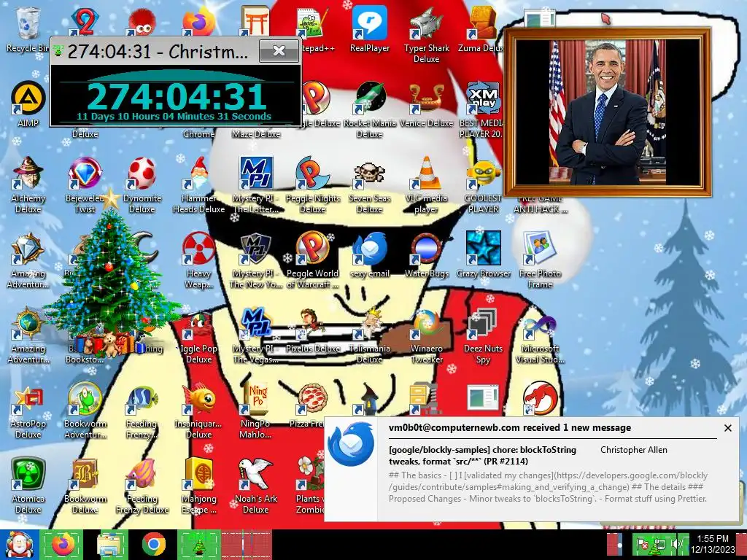Select the RealPlayer desktop shortcut

click(x=369, y=28)
